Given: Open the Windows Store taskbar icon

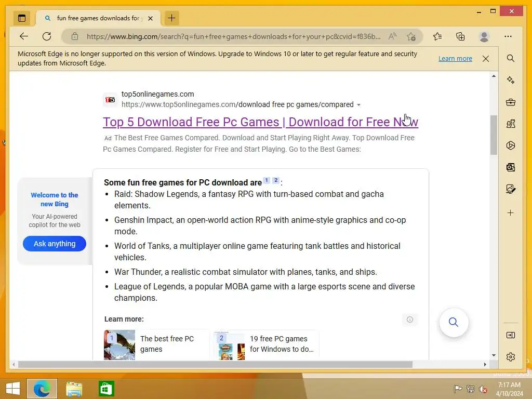Looking at the screenshot, I should [106, 389].
